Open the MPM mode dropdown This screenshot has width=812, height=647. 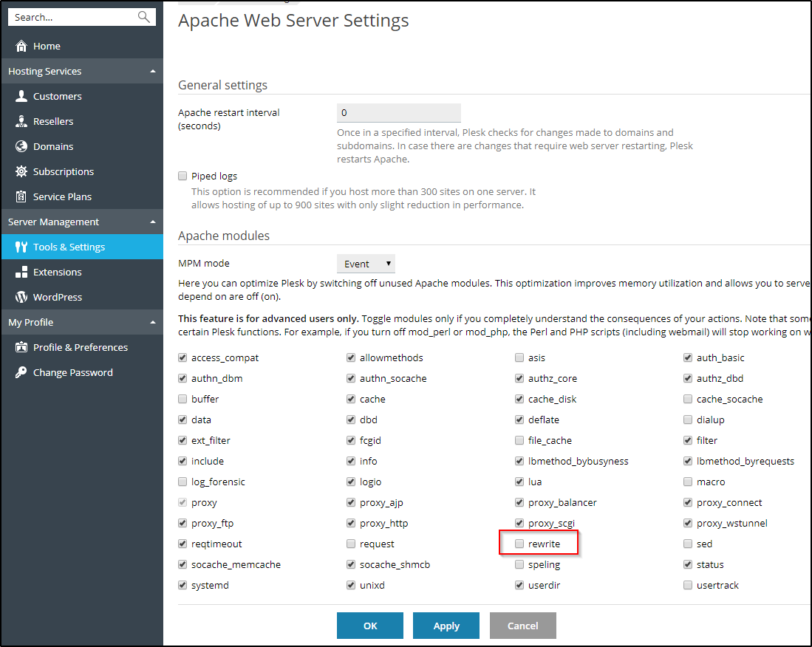coord(366,264)
